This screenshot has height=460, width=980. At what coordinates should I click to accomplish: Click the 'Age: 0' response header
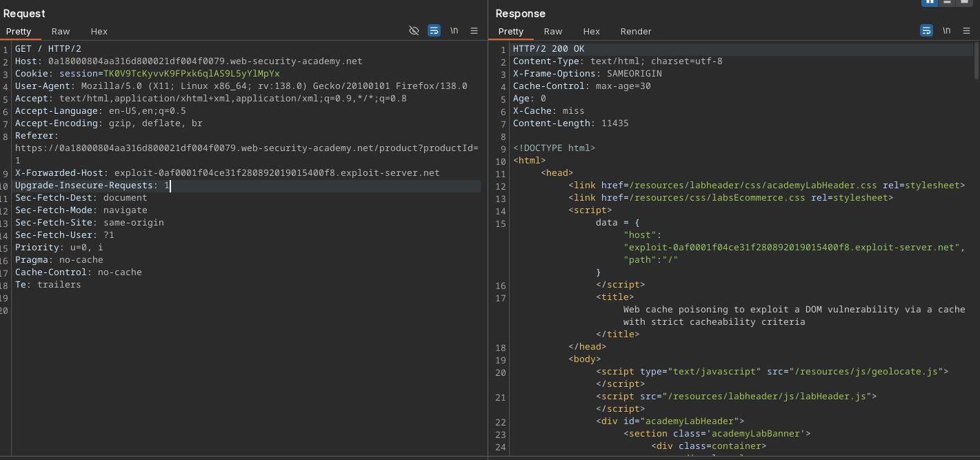coord(530,98)
